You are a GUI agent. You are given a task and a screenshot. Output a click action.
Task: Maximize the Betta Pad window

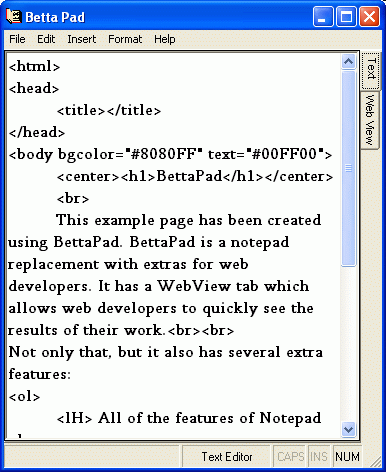pos(346,16)
